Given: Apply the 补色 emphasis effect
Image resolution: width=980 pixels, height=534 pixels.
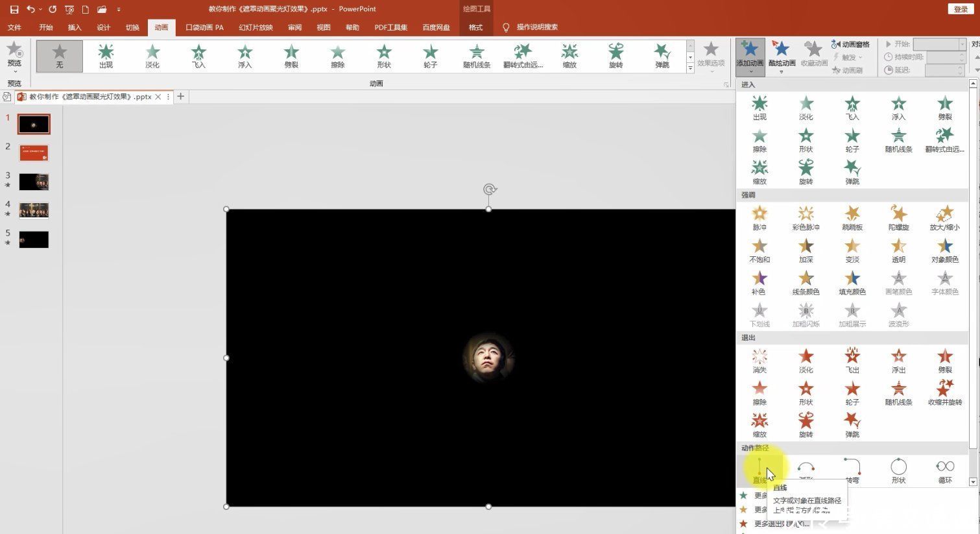Looking at the screenshot, I should (759, 283).
